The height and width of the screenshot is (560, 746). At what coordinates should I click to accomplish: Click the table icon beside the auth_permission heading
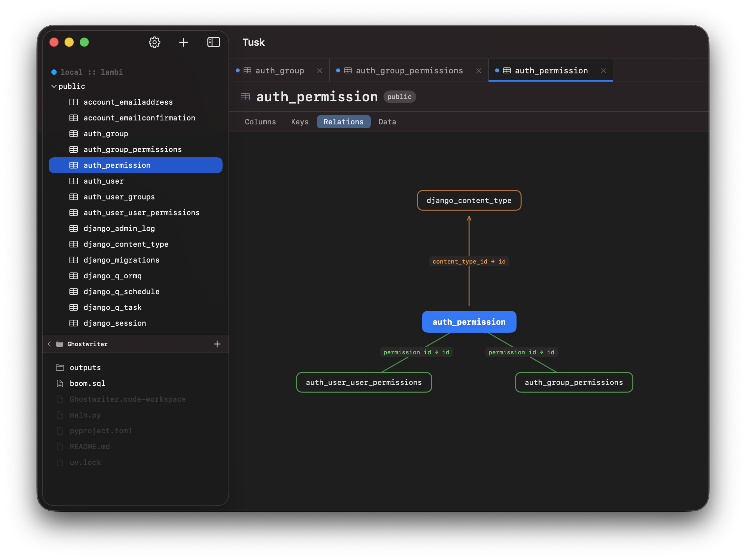click(x=245, y=97)
